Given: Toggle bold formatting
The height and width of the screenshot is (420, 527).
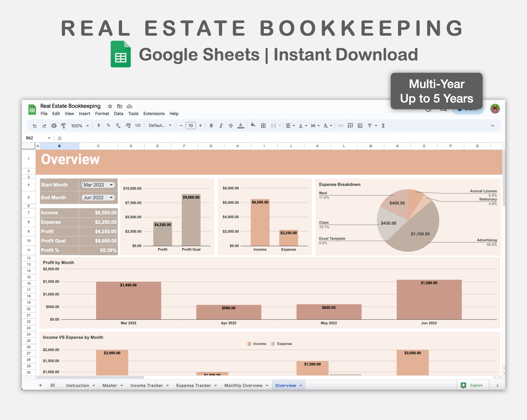Looking at the screenshot, I should click(211, 125).
